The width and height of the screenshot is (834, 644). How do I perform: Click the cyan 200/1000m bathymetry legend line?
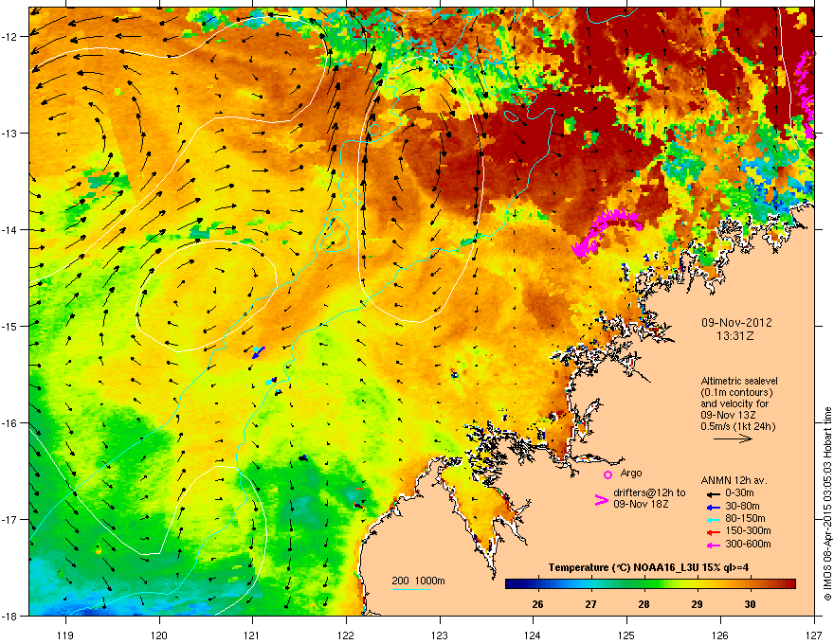tap(410, 589)
